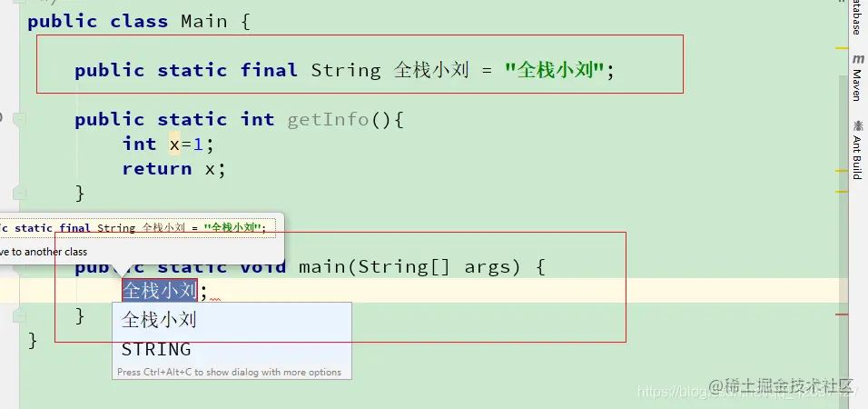Screen dimensions: 868x409
Task: Click 'String[]' in main signature
Action: (x=405, y=267)
